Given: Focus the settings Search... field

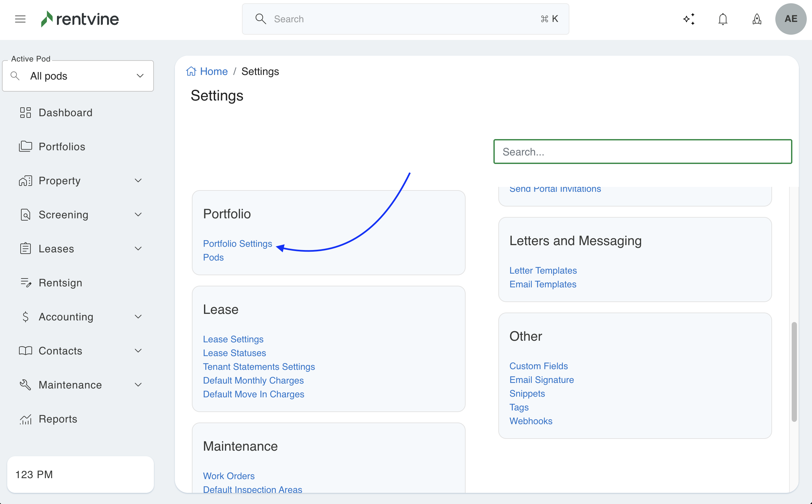Looking at the screenshot, I should [642, 152].
